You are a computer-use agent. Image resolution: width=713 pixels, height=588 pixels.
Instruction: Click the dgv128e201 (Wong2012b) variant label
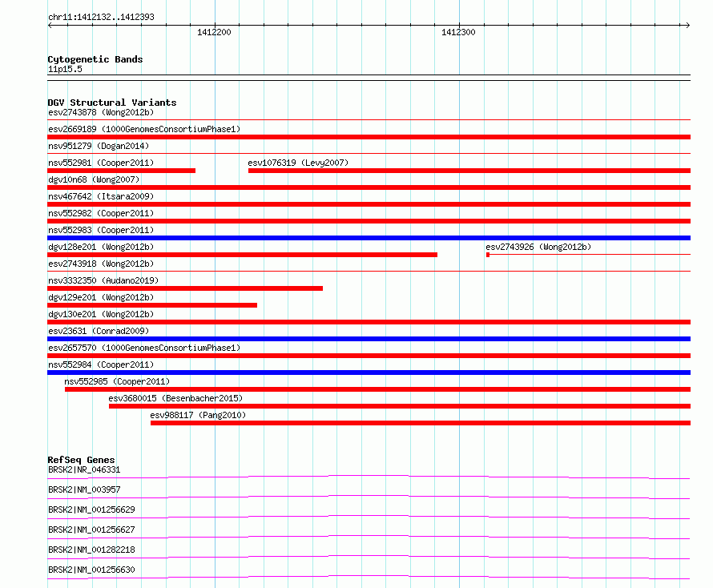[101, 247]
